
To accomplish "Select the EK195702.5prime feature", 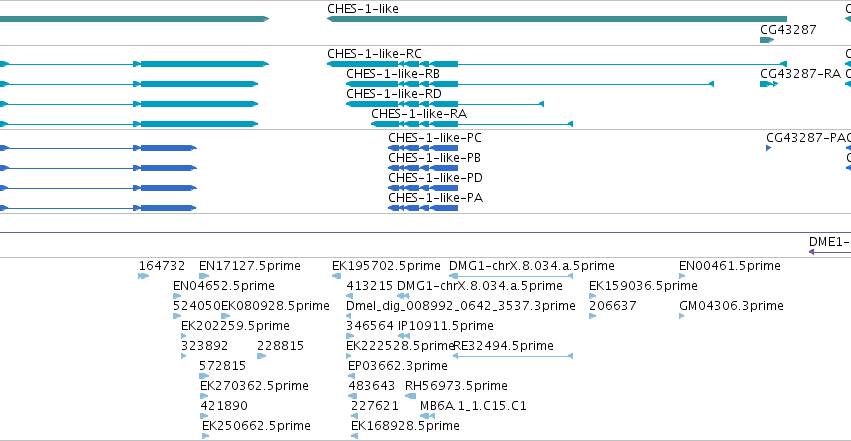I will point(386,266).
